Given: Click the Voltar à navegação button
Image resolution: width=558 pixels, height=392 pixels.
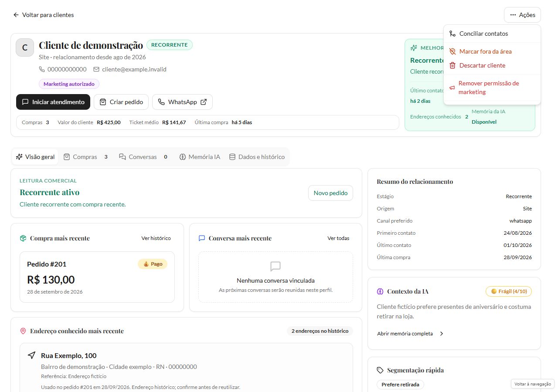Looking at the screenshot, I should click(532, 384).
